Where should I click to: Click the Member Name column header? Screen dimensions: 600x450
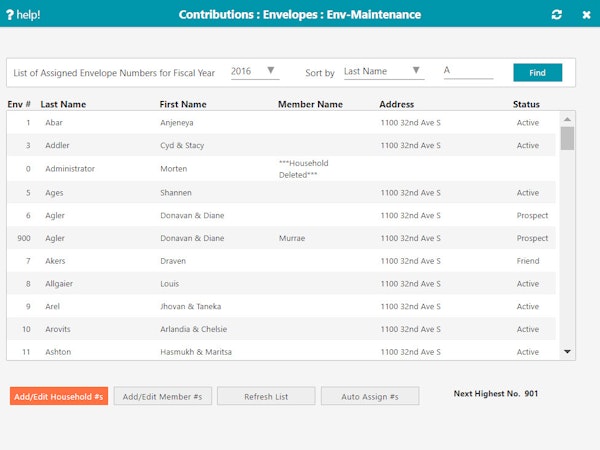click(310, 104)
